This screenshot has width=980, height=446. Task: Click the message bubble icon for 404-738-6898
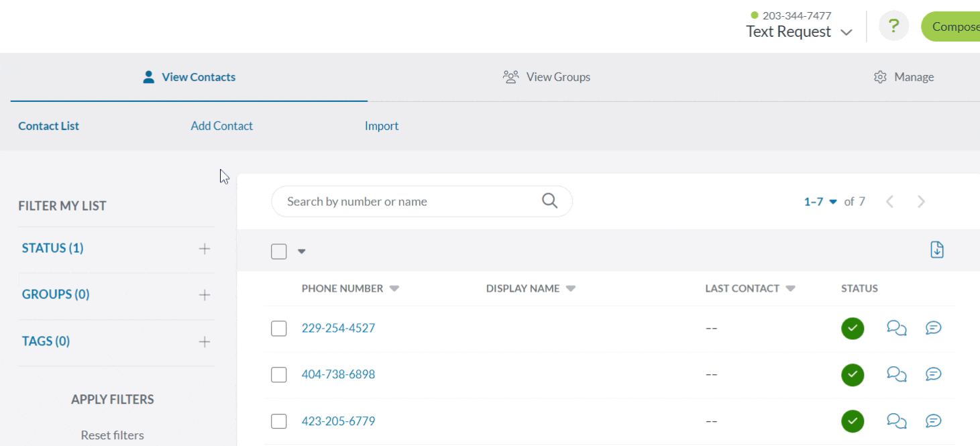pos(933,374)
